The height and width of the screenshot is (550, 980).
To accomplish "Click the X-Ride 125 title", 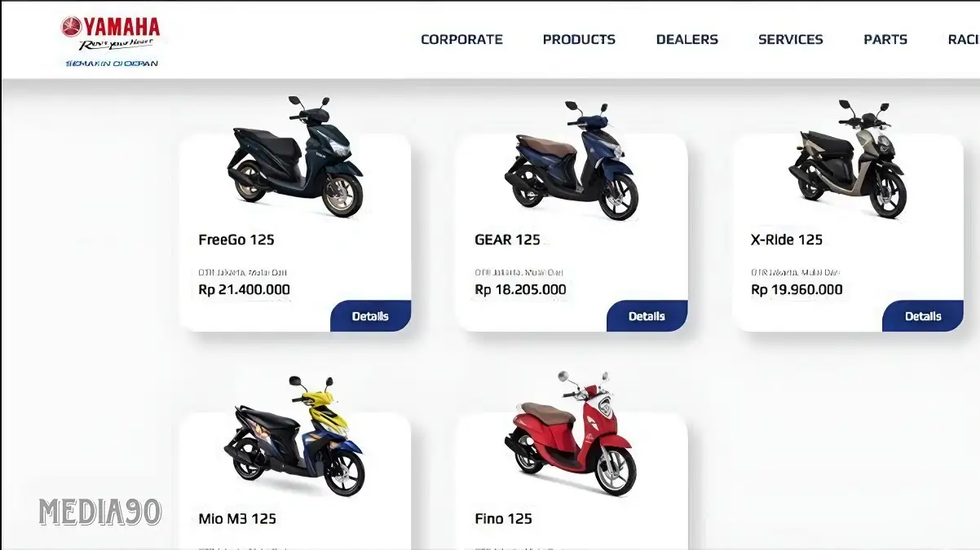I will [x=787, y=240].
